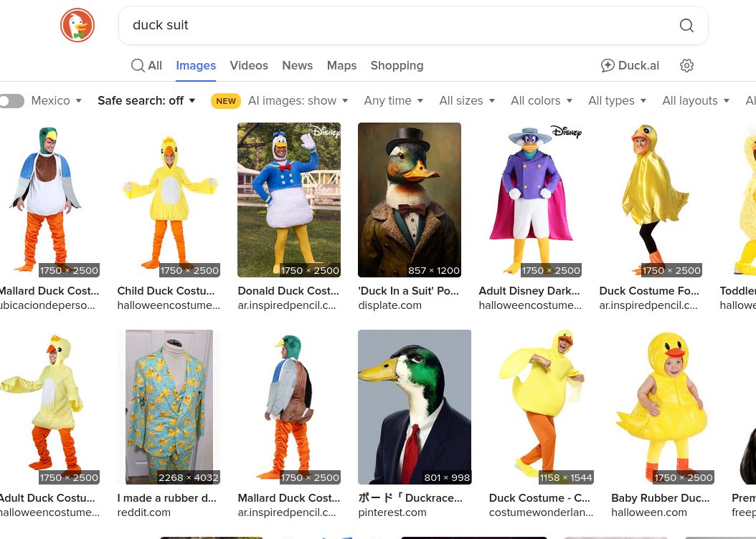Select the All search category magnifier icon
This screenshot has width=756, height=539.
coord(138,65)
